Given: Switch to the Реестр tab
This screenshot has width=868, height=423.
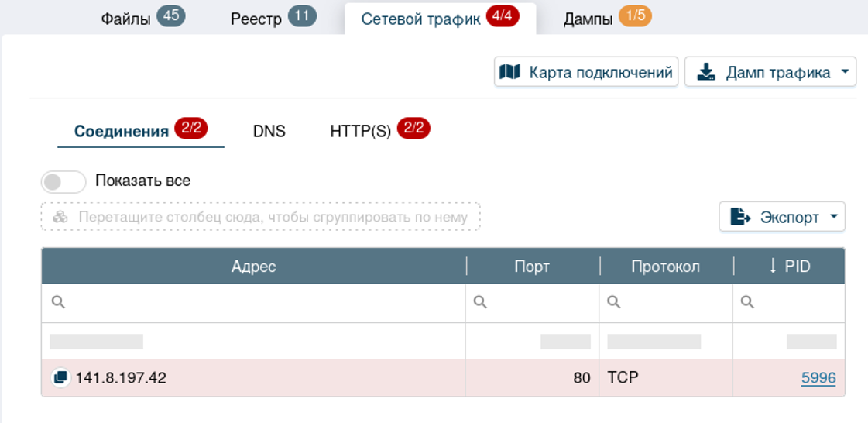Looking at the screenshot, I should (256, 19).
